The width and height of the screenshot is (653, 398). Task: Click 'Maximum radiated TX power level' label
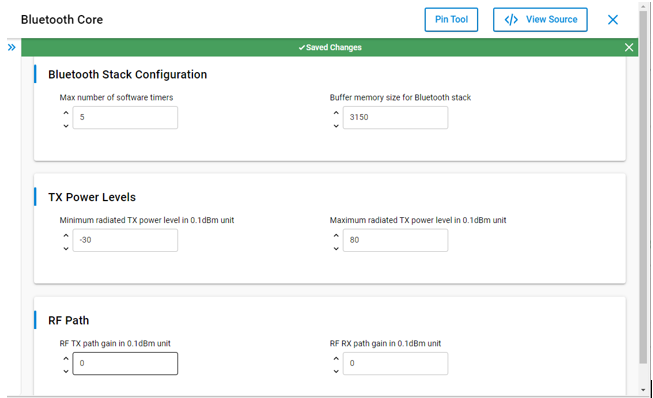pyautogui.click(x=418, y=220)
